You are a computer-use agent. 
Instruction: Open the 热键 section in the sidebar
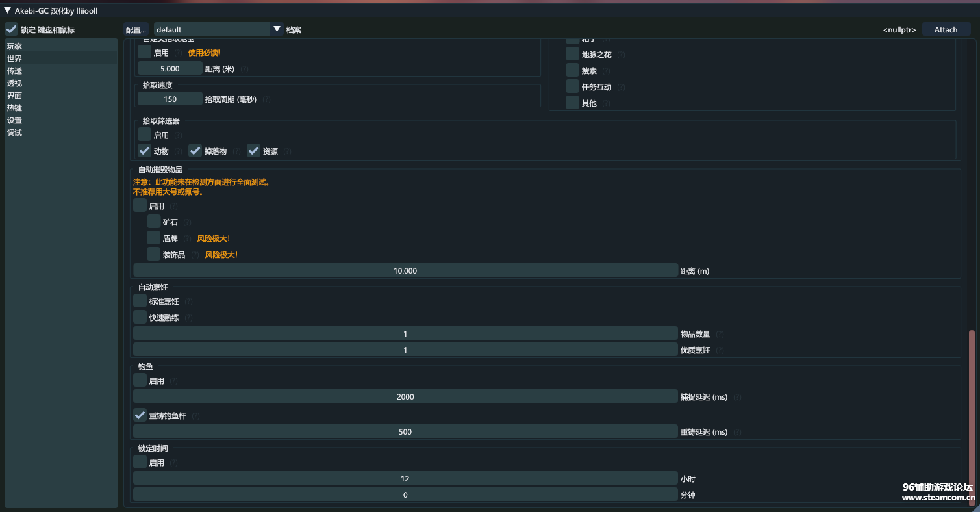point(15,108)
